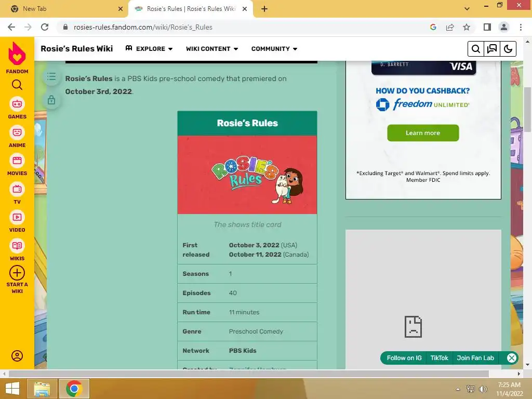Image resolution: width=532 pixels, height=399 pixels.
Task: Click the Chase Freedom Unlimited ad logo
Action: (422, 104)
